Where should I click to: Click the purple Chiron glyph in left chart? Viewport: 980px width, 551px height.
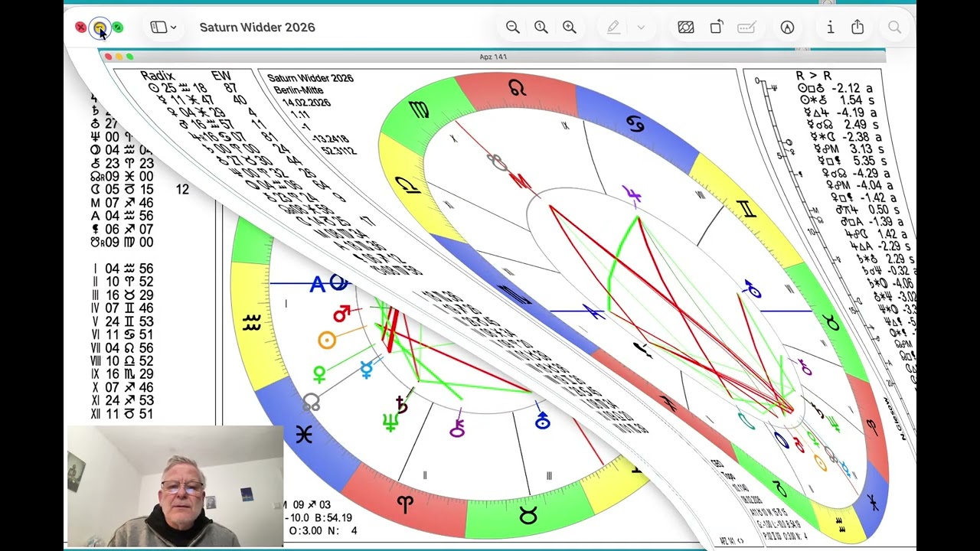tap(457, 428)
